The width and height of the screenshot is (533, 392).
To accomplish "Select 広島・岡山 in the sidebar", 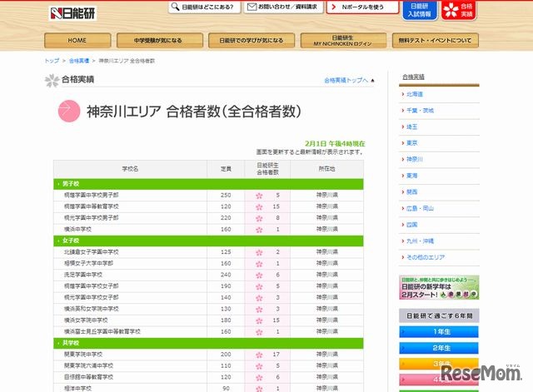I will click(x=420, y=208).
